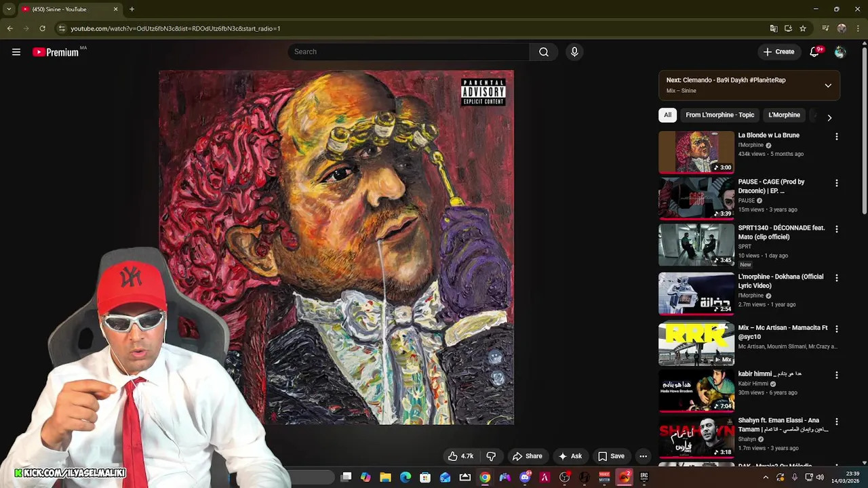Open SPRT1340 DÉCONNADE video thumbnail
Viewport: 868px width, 488px height.
coord(696,245)
